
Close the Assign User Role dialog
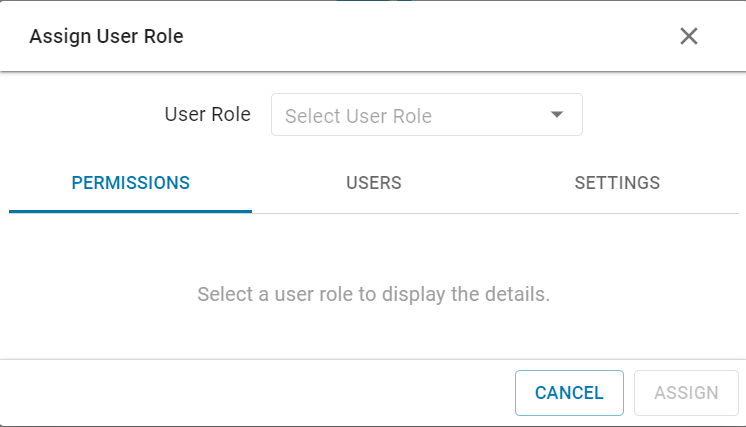click(x=689, y=37)
